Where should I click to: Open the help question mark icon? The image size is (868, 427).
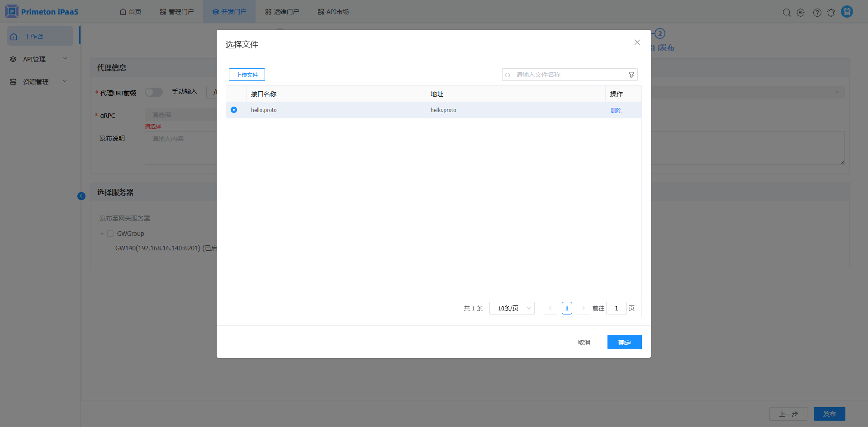coord(817,13)
